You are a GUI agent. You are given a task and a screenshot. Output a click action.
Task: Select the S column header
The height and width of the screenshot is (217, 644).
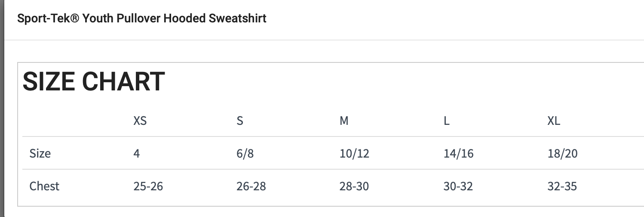[x=240, y=121]
